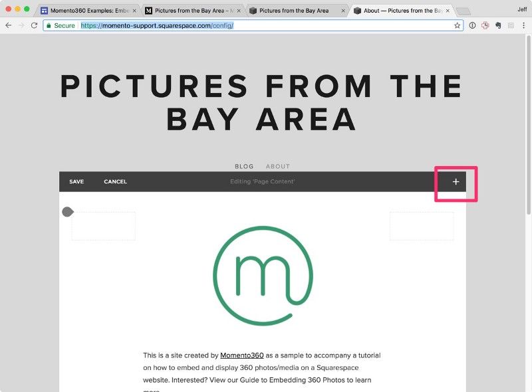Click the macOS green fullscreen window button
Screen dimensions: 532x392
coord(27,9)
